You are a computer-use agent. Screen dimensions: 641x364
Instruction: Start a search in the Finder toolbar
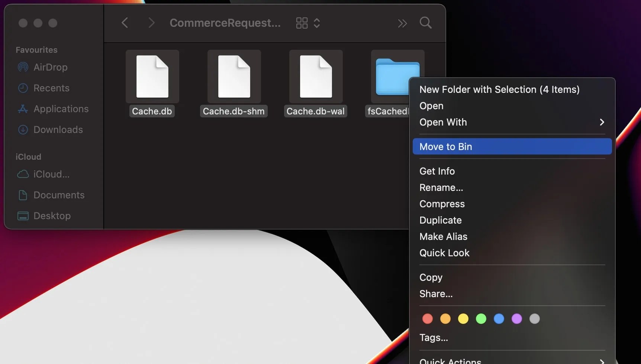[x=425, y=23]
